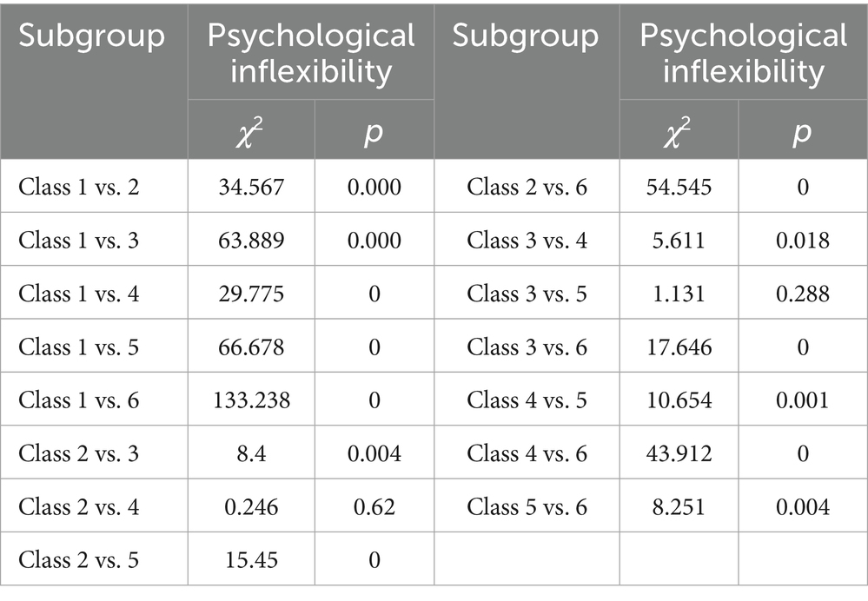Select the p value 0.62
The image size is (868, 601).
(x=374, y=505)
